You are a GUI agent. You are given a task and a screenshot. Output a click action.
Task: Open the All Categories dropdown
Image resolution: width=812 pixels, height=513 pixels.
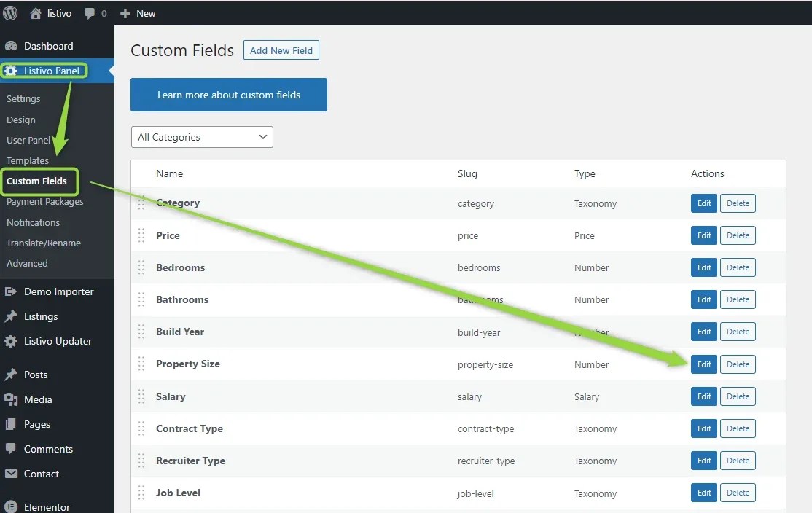(202, 137)
